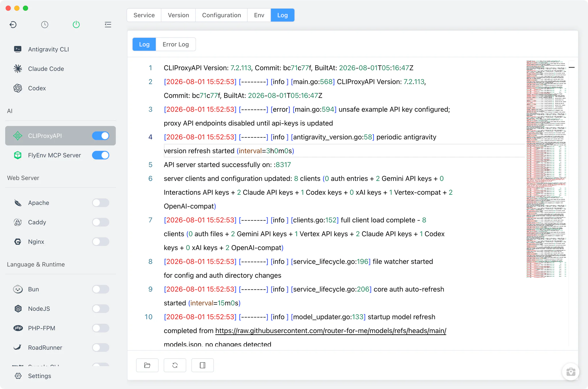Screen dimensions: 588x389
Task: Click the Nginx G-shaped icon
Action: coord(18,242)
